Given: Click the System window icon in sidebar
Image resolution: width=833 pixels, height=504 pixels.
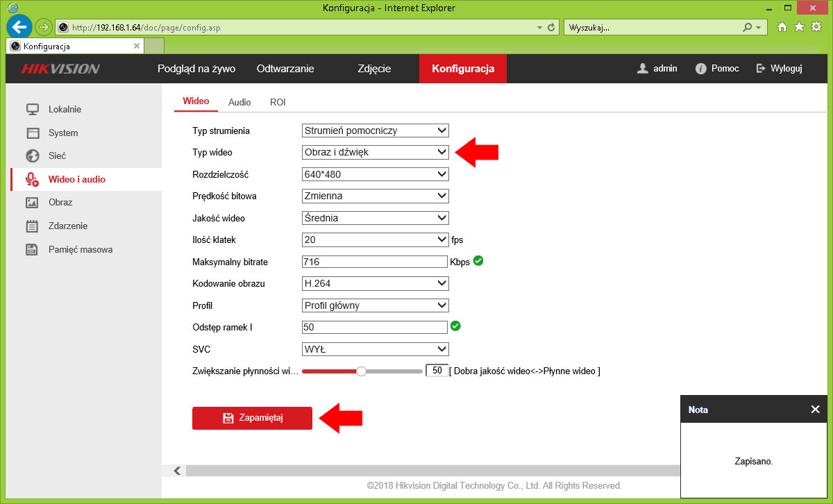Looking at the screenshot, I should coord(32,133).
